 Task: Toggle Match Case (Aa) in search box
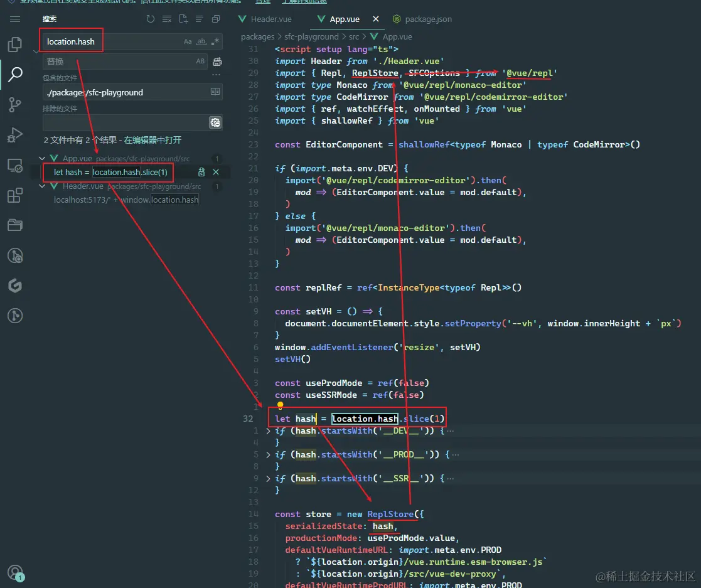[188, 41]
